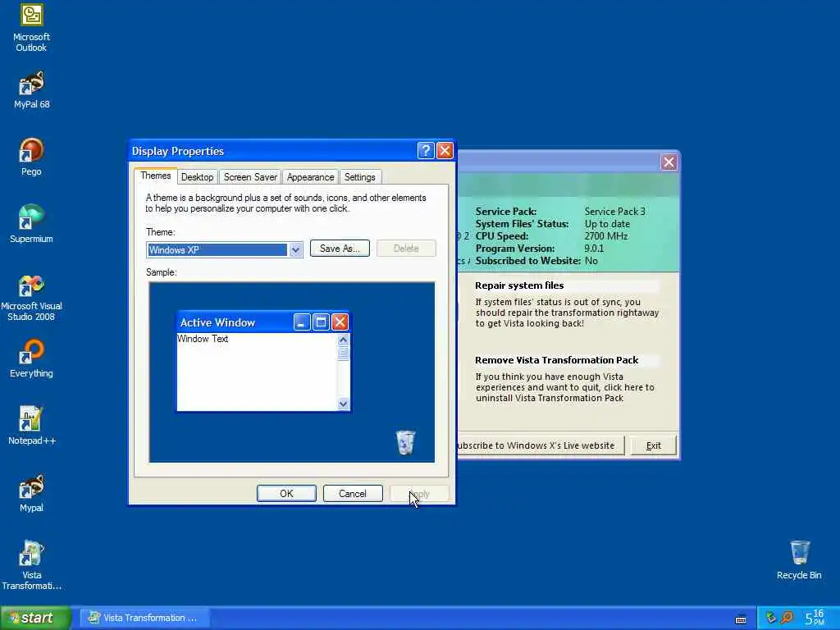
Task: Click sample window minimize button
Action: 302,322
